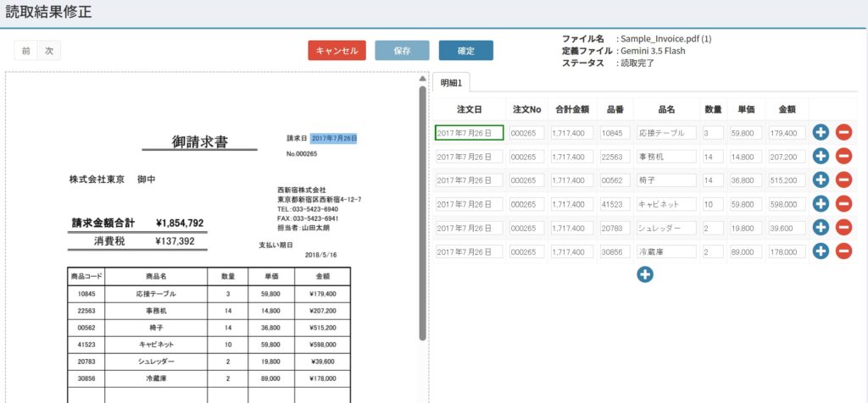Edit 品番 field containing 10845

[615, 133]
